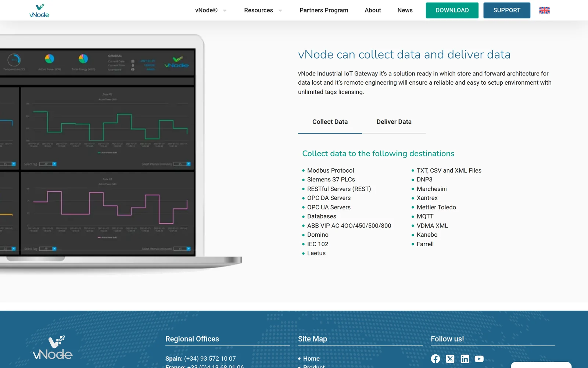Click the 'vNode can collect data and deliver data' heading
The image size is (588, 368).
404,54
